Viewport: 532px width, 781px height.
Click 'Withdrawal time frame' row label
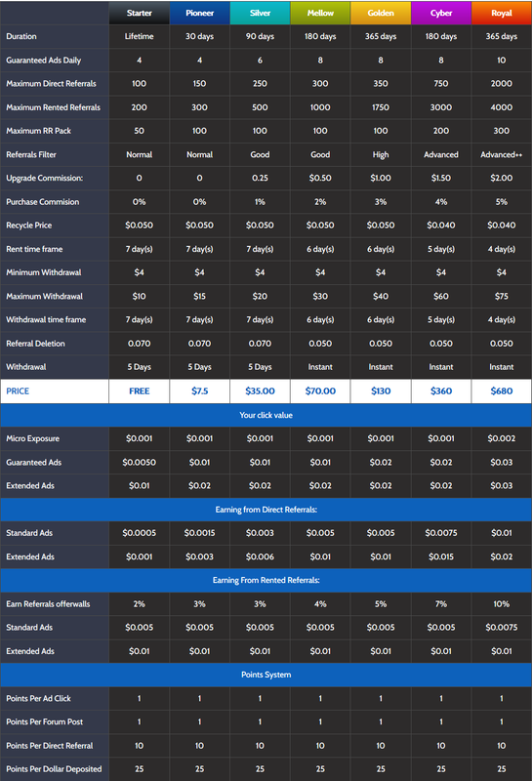click(46, 320)
